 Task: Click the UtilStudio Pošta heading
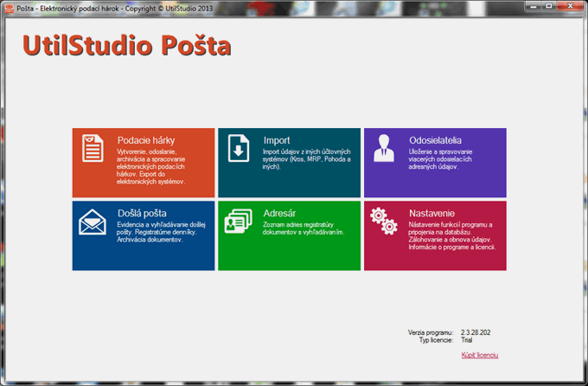point(127,45)
